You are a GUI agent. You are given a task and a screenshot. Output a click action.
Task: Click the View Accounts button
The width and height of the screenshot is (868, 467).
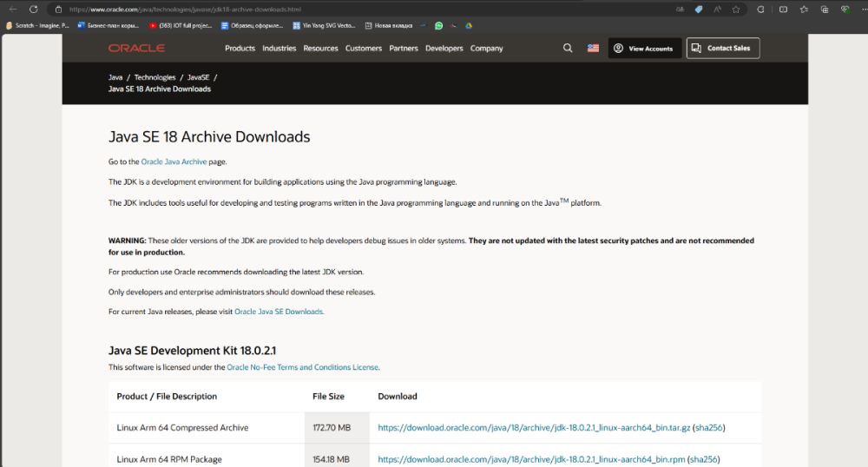644,49
